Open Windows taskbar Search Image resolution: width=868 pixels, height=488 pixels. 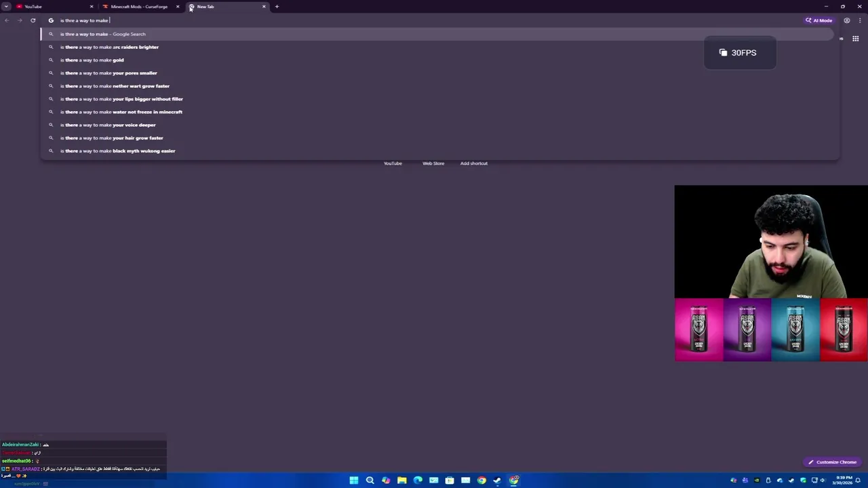tap(370, 481)
